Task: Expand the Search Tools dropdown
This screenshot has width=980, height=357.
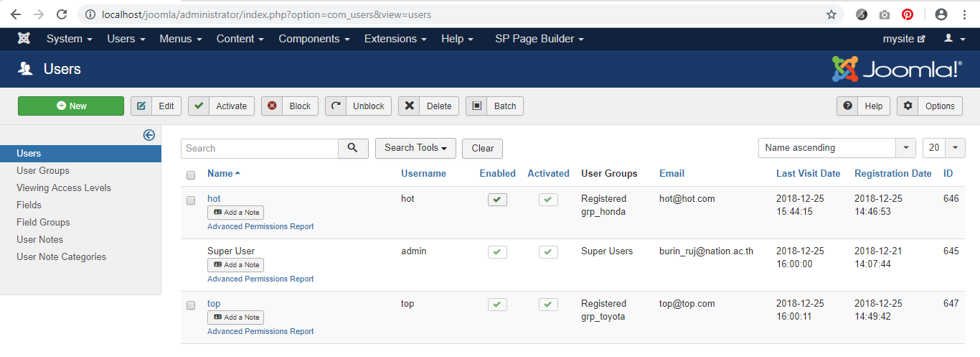Action: click(x=415, y=148)
